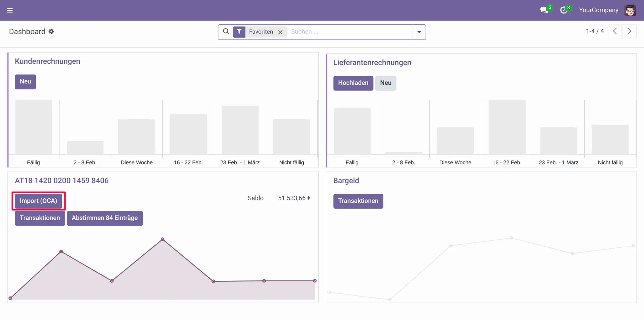This screenshot has width=644, height=320.
Task: Go to previous page arrow
Action: [x=615, y=31]
